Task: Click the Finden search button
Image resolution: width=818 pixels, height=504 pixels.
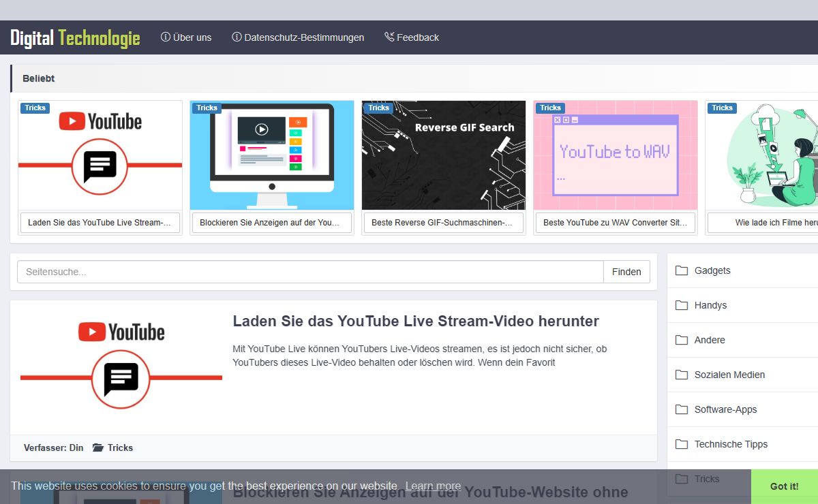Action: [x=626, y=272]
